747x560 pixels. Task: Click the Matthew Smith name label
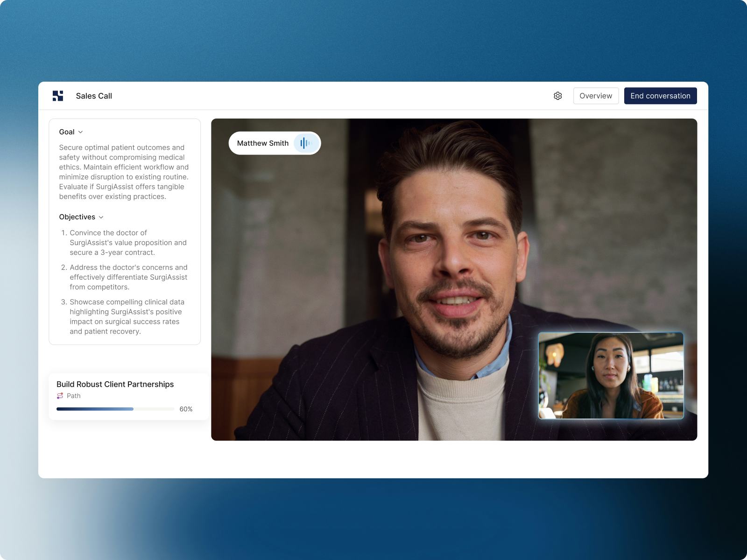263,143
